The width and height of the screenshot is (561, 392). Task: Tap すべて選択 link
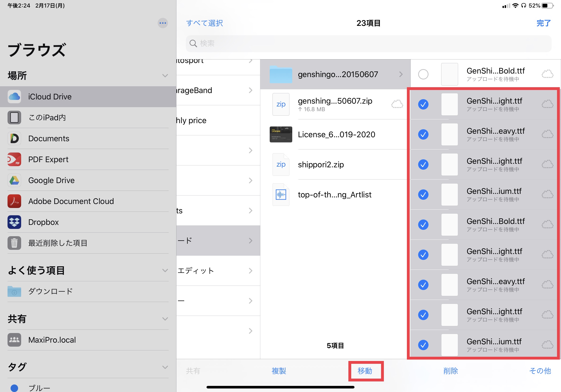(x=204, y=23)
